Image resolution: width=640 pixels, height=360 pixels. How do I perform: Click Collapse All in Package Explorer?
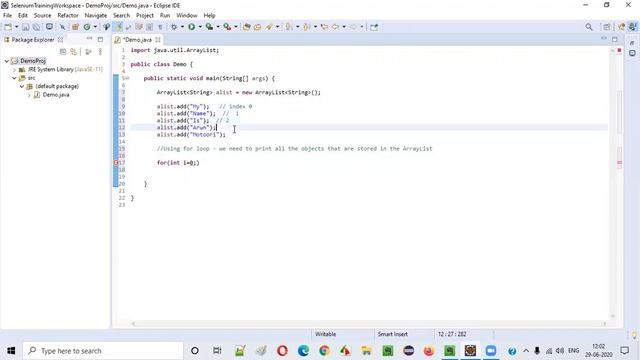coord(63,52)
